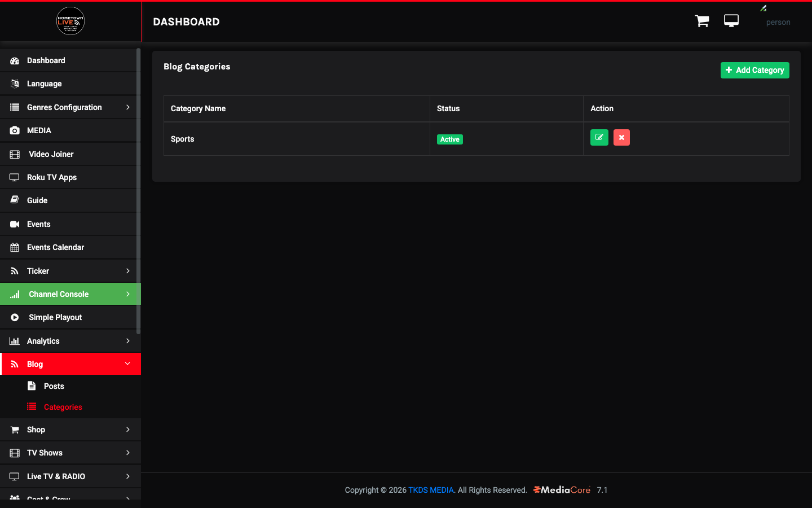Expand the Ticker submenu arrow
812x508 pixels.
(128, 271)
